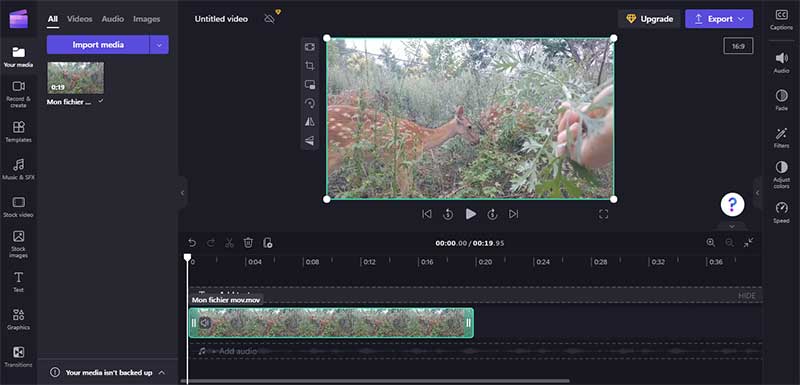This screenshot has height=385, width=800.
Task: Split clip with scissors icon
Action: click(229, 243)
